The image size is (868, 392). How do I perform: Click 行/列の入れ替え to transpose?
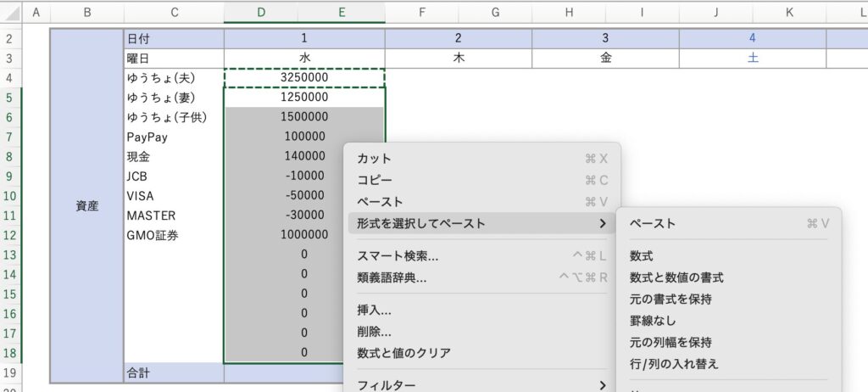coord(674,364)
